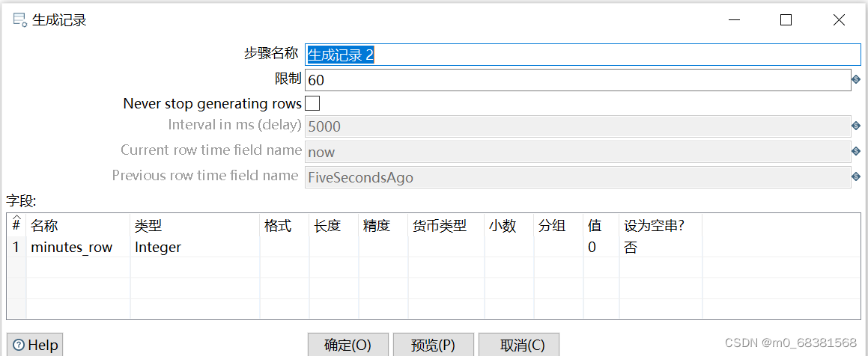Click the 小数 column header
Viewport: 868px width, 356px height.
tap(509, 226)
